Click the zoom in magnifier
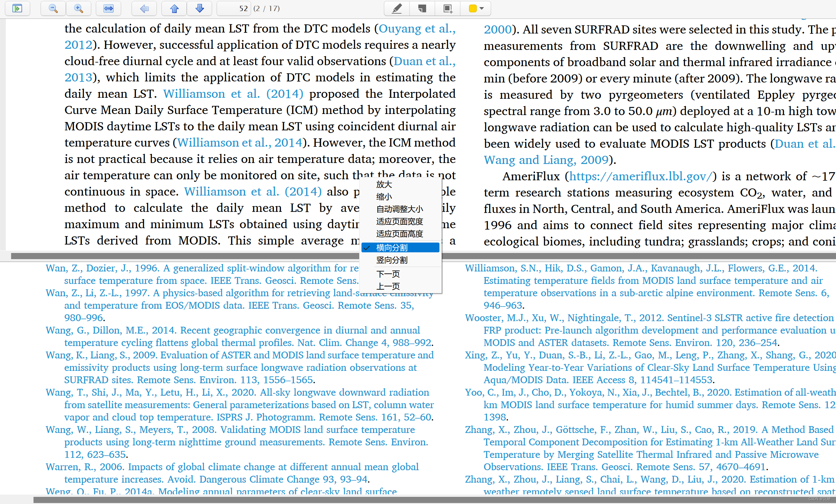The width and height of the screenshot is (836, 504). (78, 8)
